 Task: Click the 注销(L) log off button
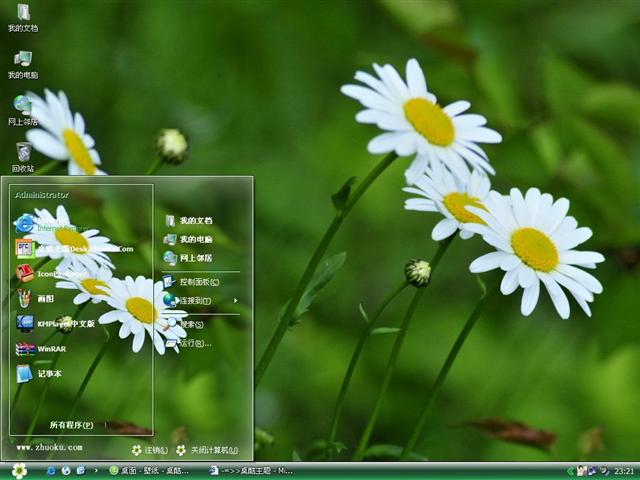[150, 450]
